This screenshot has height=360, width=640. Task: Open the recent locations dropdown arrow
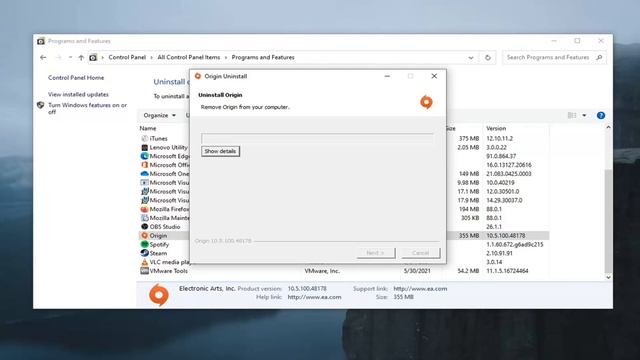(x=70, y=58)
